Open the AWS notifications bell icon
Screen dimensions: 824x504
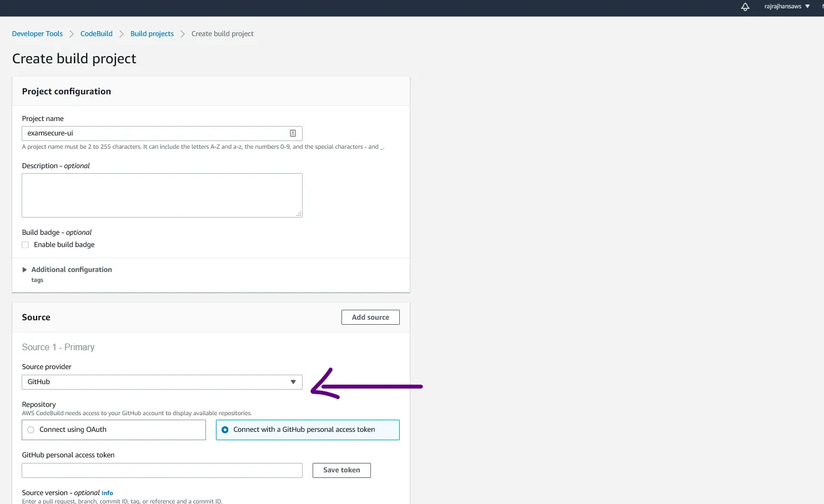pos(745,7)
